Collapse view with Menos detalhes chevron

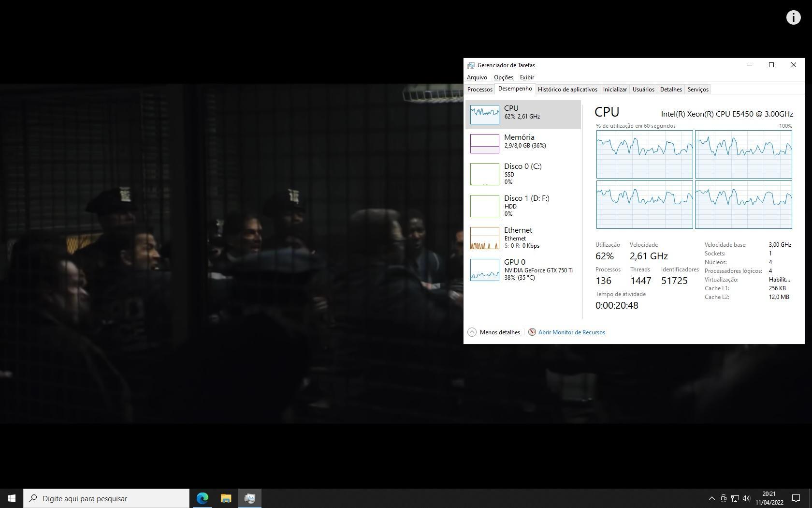472,332
